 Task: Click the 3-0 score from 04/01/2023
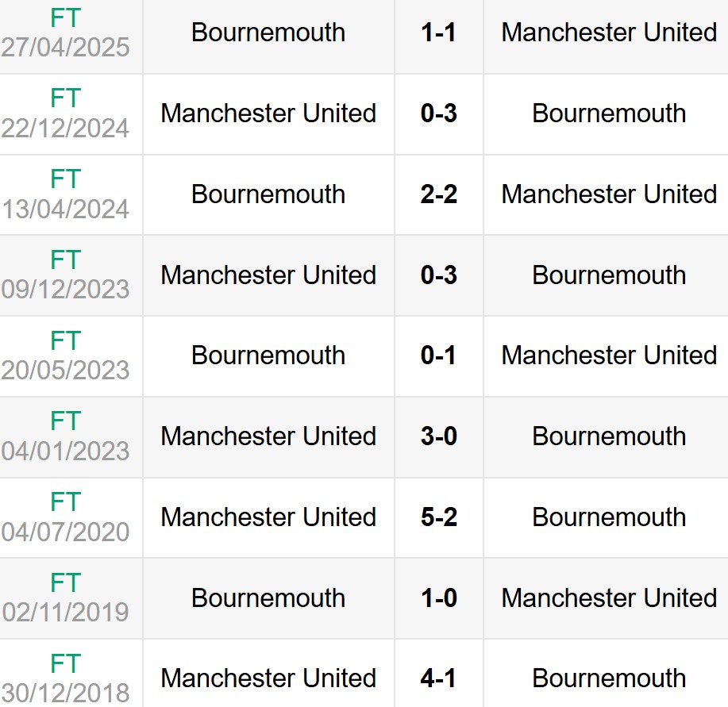point(439,436)
